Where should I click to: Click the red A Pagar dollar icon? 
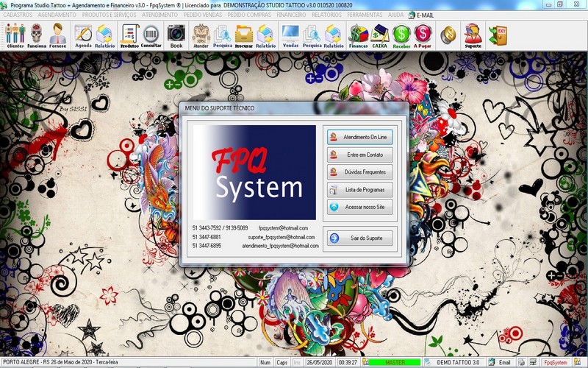point(423,35)
